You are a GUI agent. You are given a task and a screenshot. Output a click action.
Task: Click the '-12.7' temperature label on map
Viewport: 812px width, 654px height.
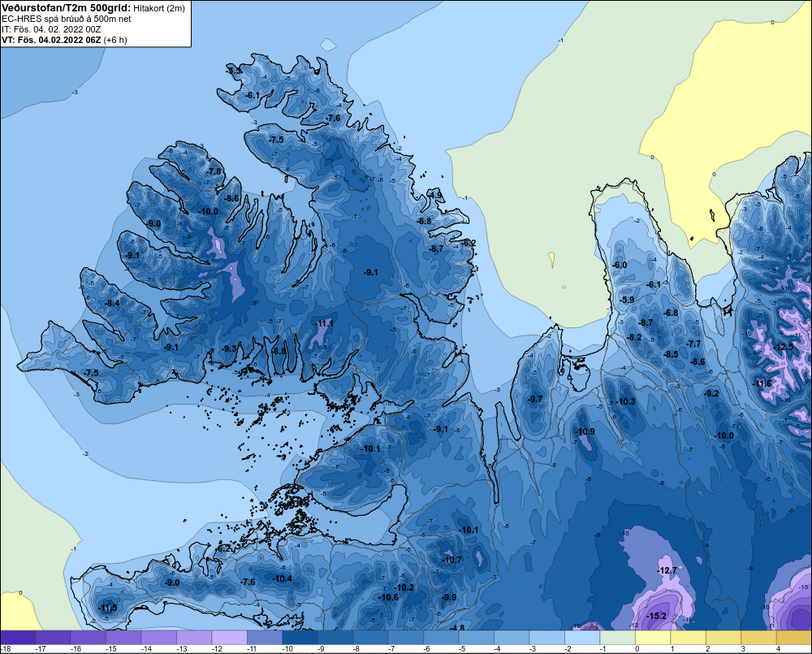tap(667, 570)
